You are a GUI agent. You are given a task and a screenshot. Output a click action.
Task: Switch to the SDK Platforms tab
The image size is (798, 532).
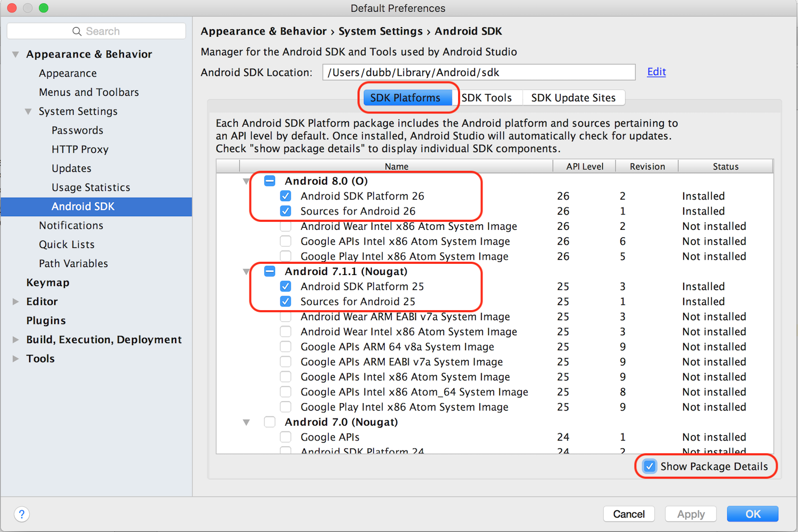(x=408, y=98)
